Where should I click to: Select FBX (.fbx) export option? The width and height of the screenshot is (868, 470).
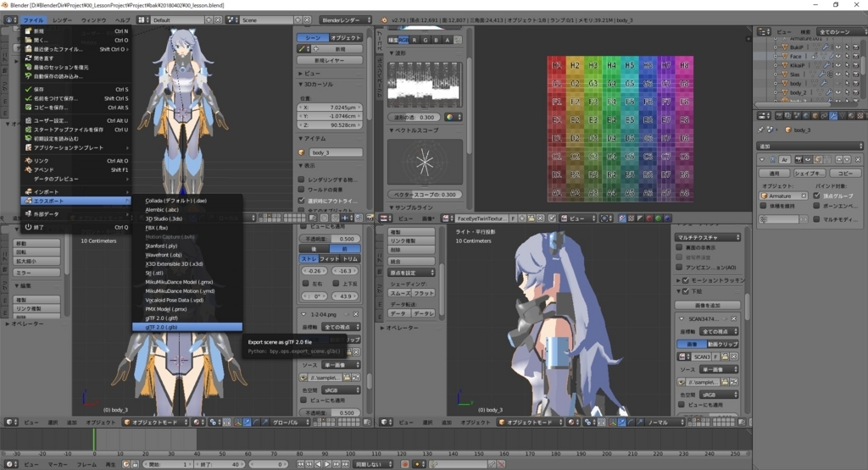click(187, 228)
